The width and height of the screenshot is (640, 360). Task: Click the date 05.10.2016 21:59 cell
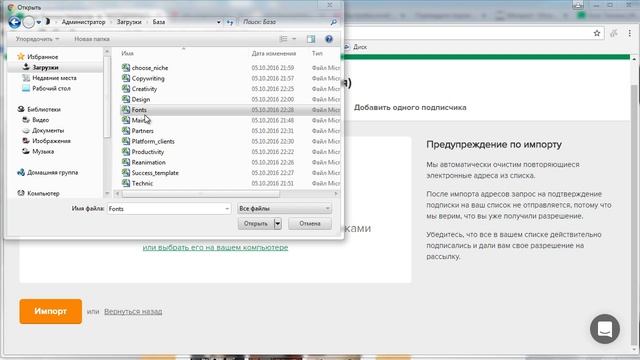click(x=273, y=68)
